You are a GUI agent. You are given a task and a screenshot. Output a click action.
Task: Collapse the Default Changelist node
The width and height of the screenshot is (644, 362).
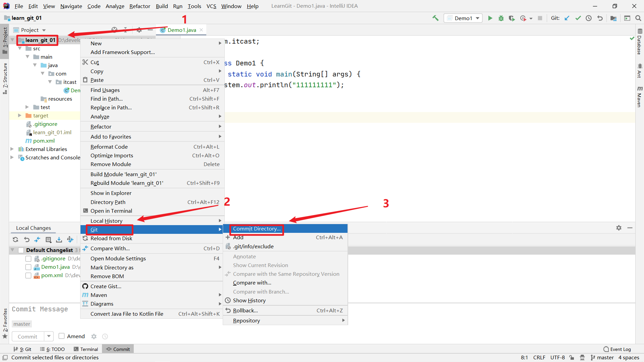(12, 250)
